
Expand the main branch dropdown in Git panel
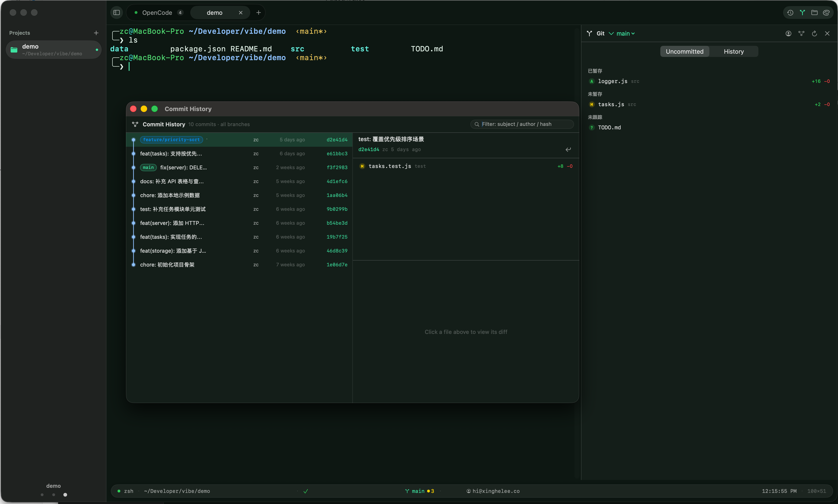click(625, 33)
